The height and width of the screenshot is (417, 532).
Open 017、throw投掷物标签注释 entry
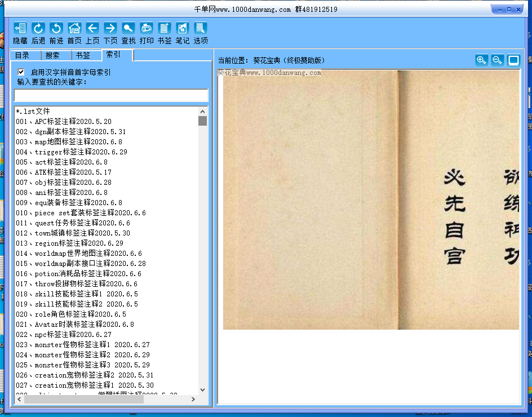[77, 283]
